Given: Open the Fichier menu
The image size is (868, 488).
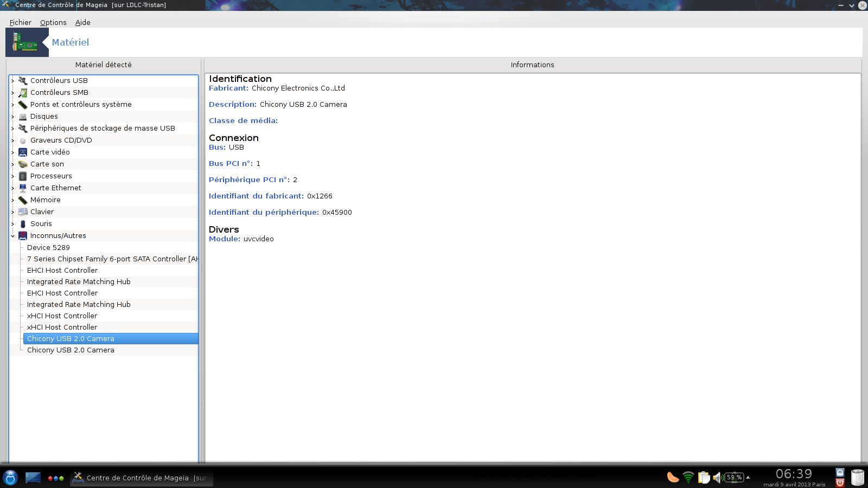Looking at the screenshot, I should tap(20, 22).
